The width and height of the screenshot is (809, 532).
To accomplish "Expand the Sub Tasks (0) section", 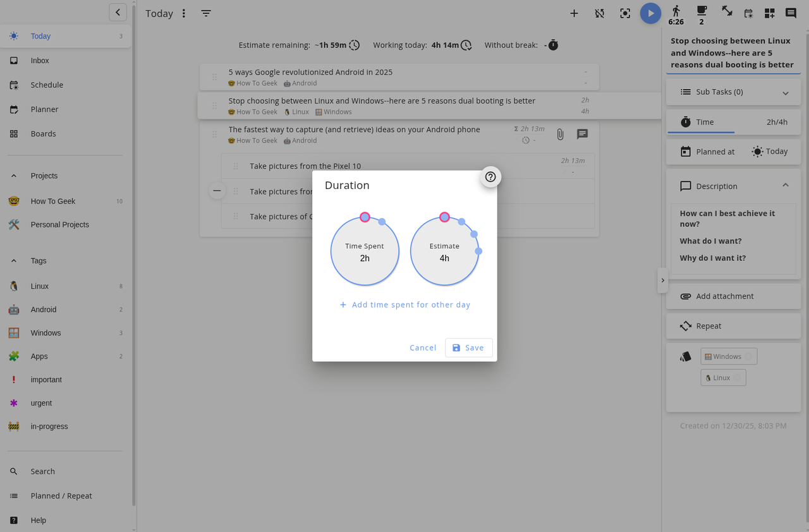I will pyautogui.click(x=786, y=92).
